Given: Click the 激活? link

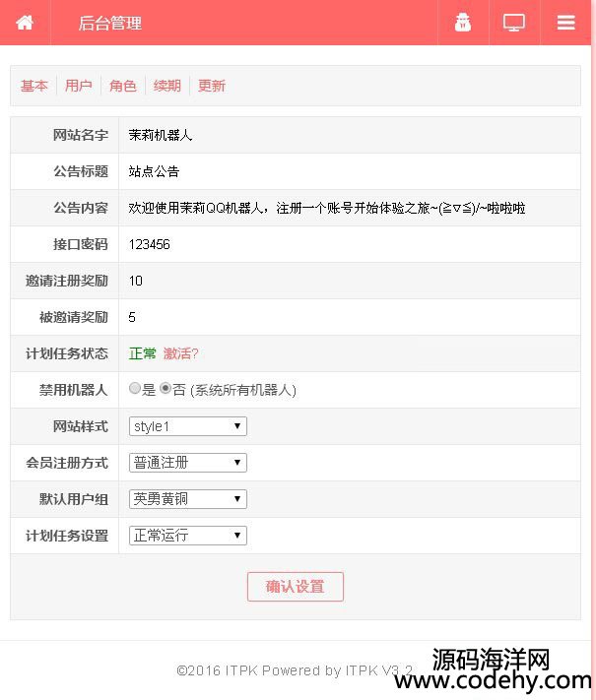Looking at the screenshot, I should 180,353.
